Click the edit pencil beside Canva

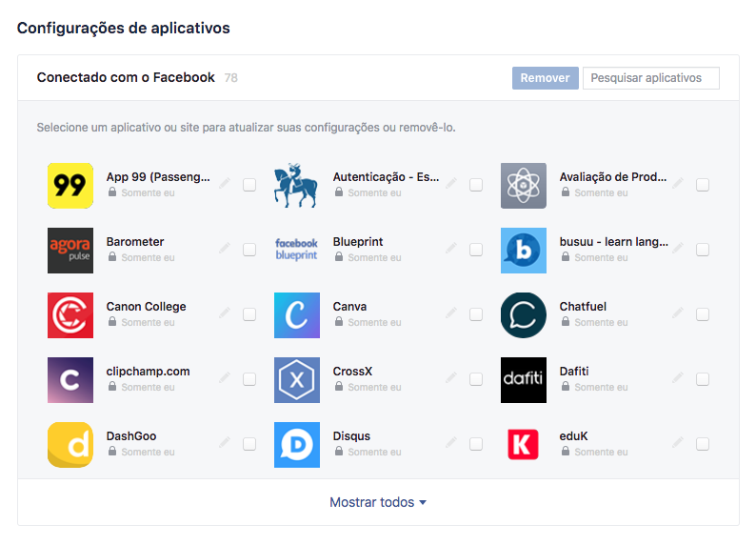pos(451,313)
